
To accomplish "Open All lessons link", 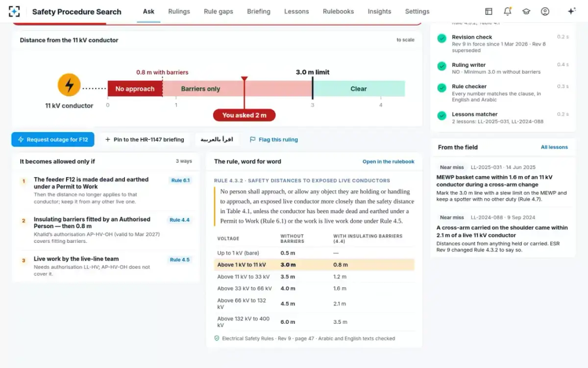I will 554,147.
